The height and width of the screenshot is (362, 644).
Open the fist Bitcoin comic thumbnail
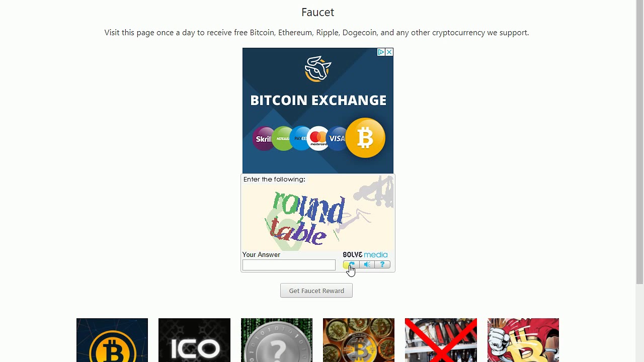523,340
